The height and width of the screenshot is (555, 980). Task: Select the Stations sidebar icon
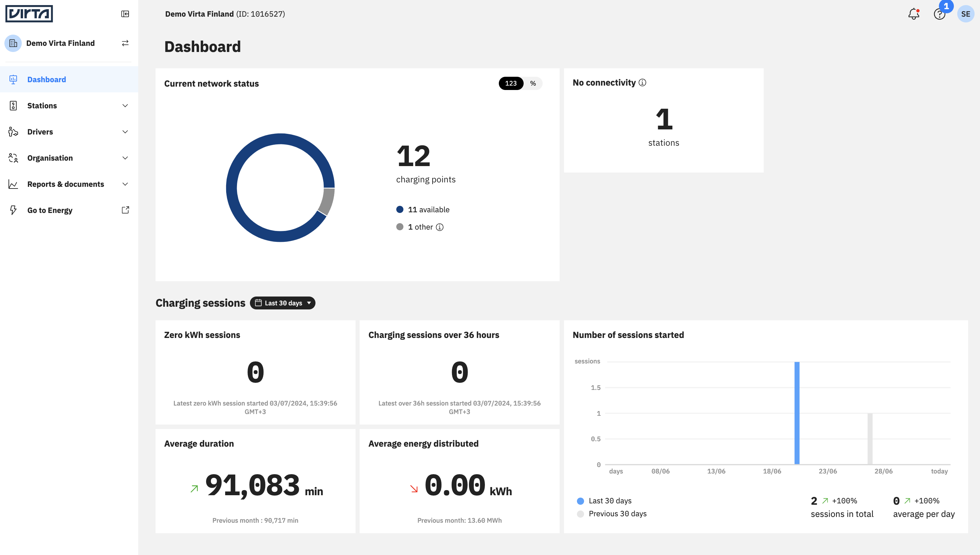[13, 106]
